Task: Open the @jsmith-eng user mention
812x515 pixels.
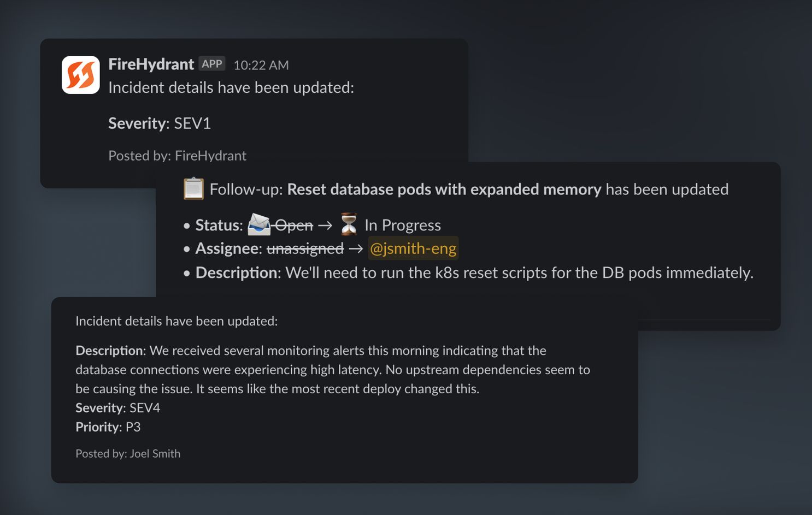Action: coord(413,248)
